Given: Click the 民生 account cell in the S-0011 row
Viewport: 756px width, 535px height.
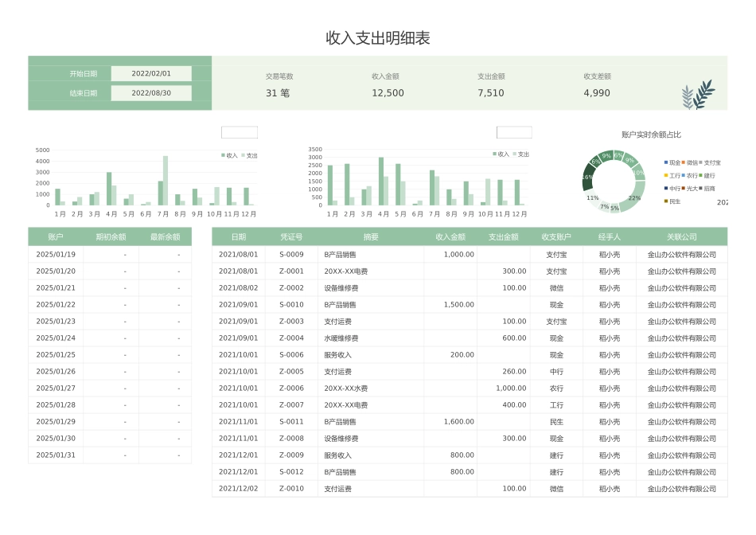Looking at the screenshot, I should point(556,422).
